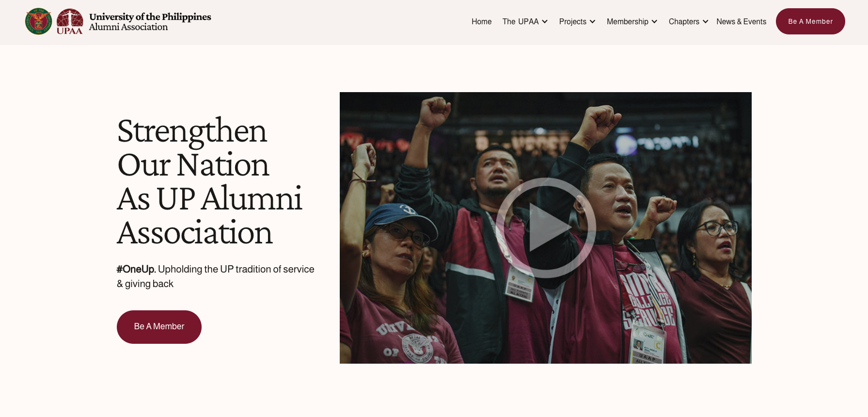Click the University of the Philippines wordmark
868x417 pixels.
[x=151, y=16]
